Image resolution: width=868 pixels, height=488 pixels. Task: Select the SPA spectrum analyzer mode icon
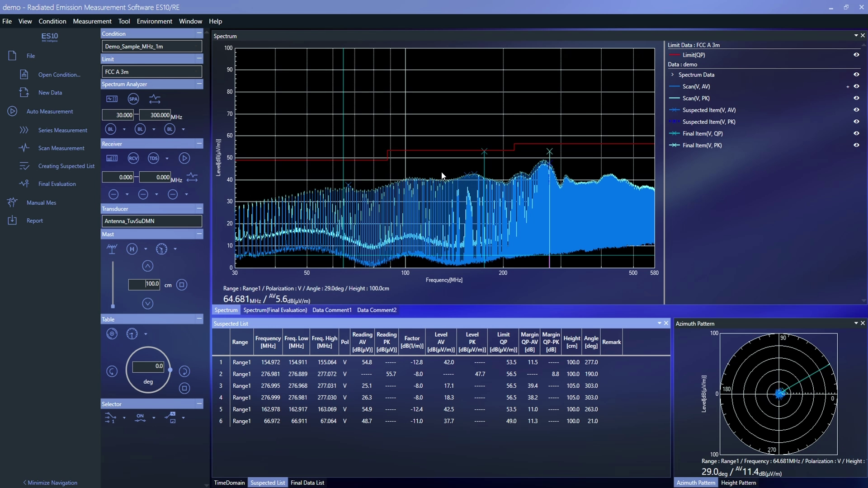pyautogui.click(x=133, y=99)
